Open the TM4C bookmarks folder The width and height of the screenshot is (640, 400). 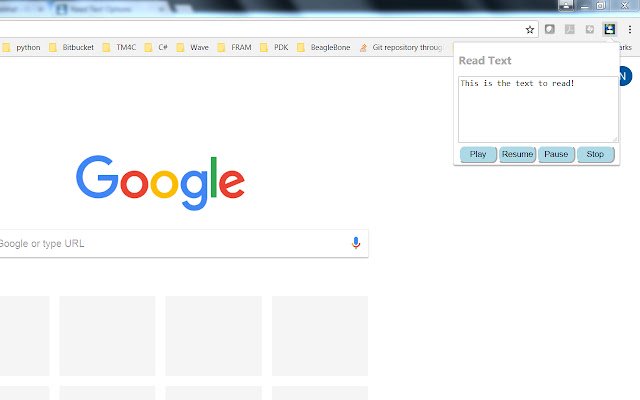(x=119, y=47)
